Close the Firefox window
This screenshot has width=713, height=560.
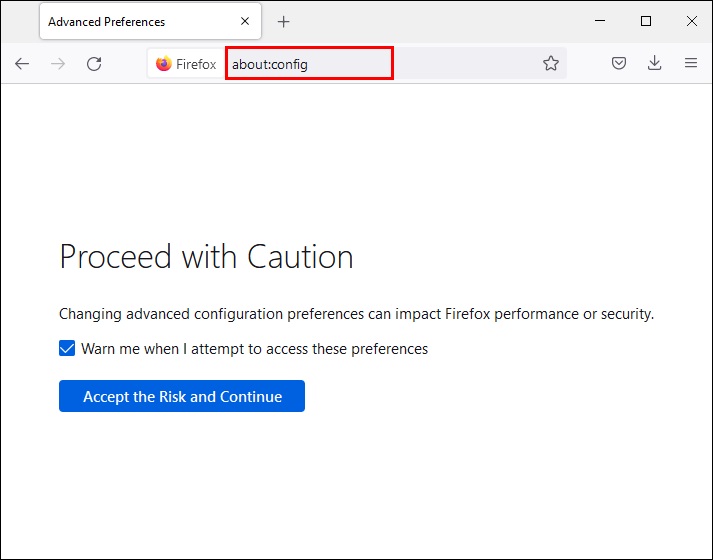tap(691, 21)
